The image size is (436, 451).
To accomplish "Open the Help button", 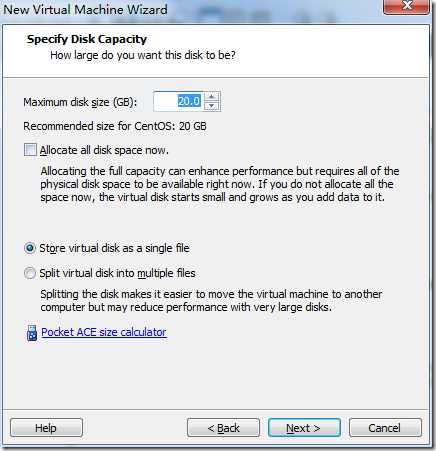I will (46, 428).
